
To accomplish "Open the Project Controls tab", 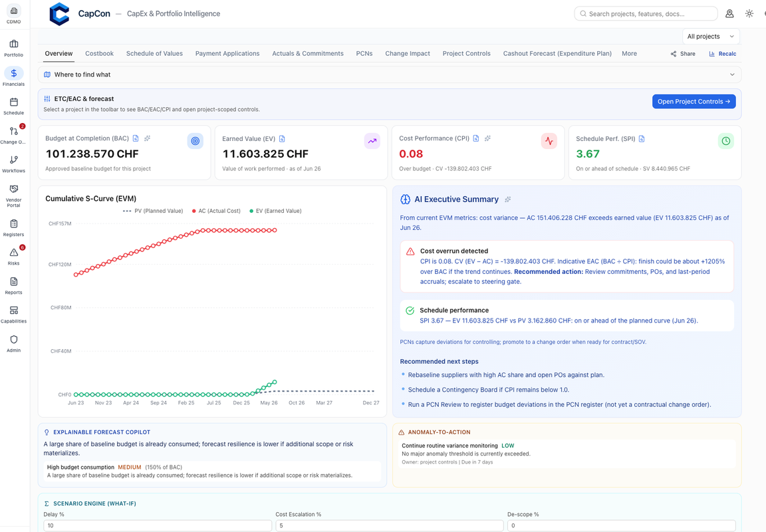I will pyautogui.click(x=467, y=54).
